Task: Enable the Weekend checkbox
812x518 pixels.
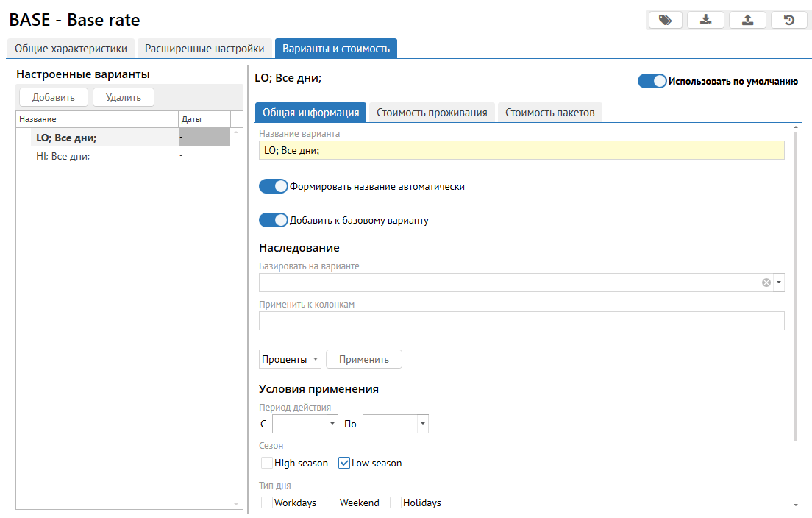Action: [332, 503]
